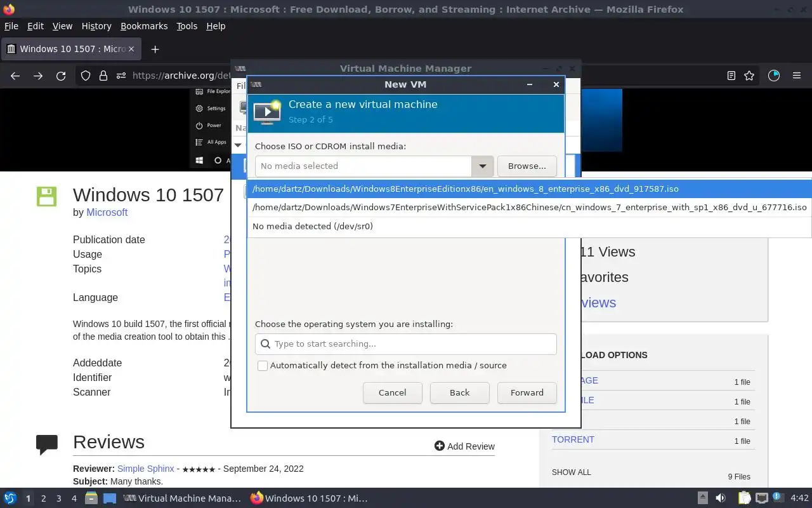Click the browser back arrow
This screenshot has height=508, width=812.
point(15,76)
